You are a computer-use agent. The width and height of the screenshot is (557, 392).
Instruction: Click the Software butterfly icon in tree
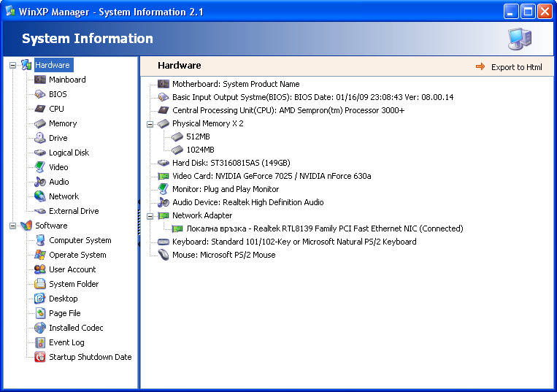[26, 226]
